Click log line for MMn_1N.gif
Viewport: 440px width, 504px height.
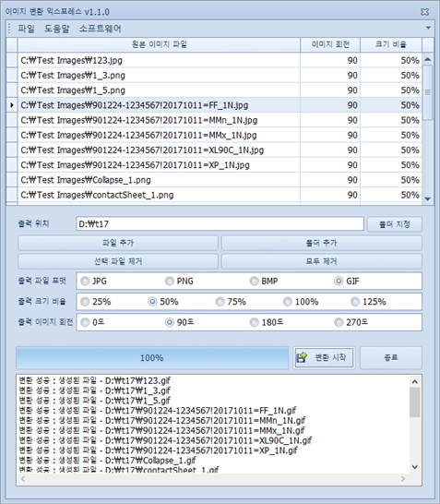pos(161,420)
